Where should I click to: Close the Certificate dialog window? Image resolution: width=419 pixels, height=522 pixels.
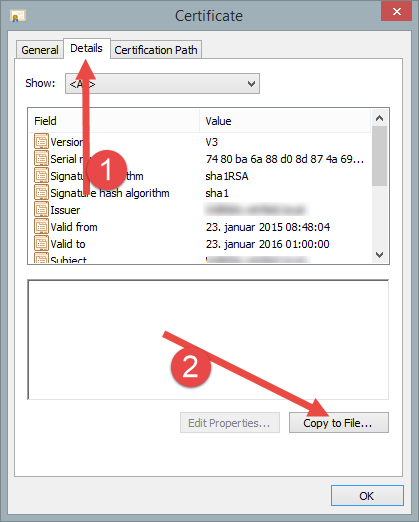click(397, 12)
